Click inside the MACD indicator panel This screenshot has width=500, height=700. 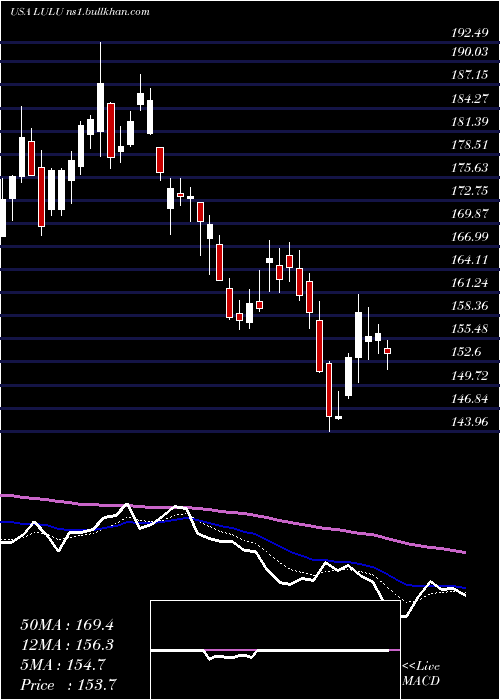(275, 650)
